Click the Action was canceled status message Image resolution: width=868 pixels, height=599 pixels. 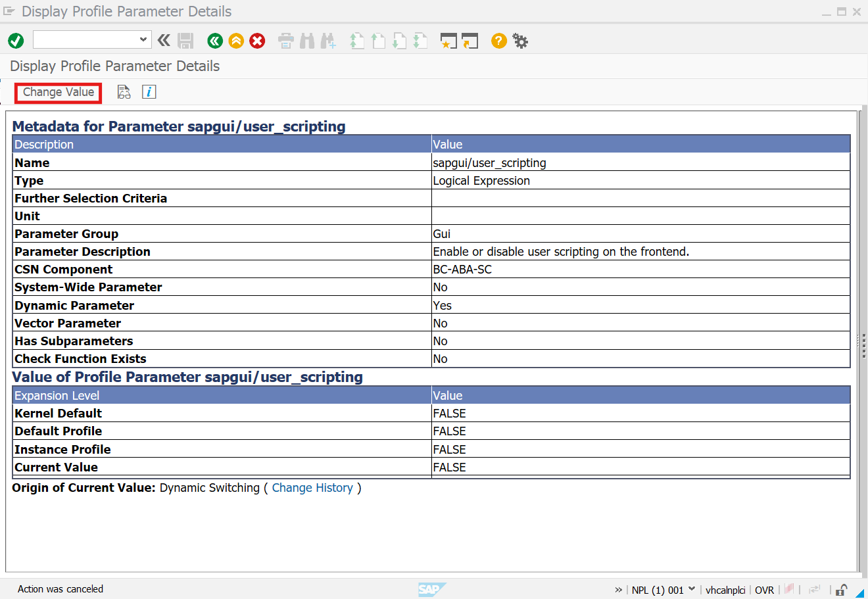(x=60, y=589)
